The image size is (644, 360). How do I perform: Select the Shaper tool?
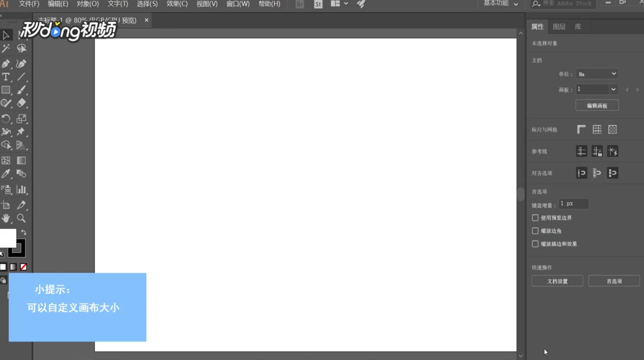[x=6, y=103]
